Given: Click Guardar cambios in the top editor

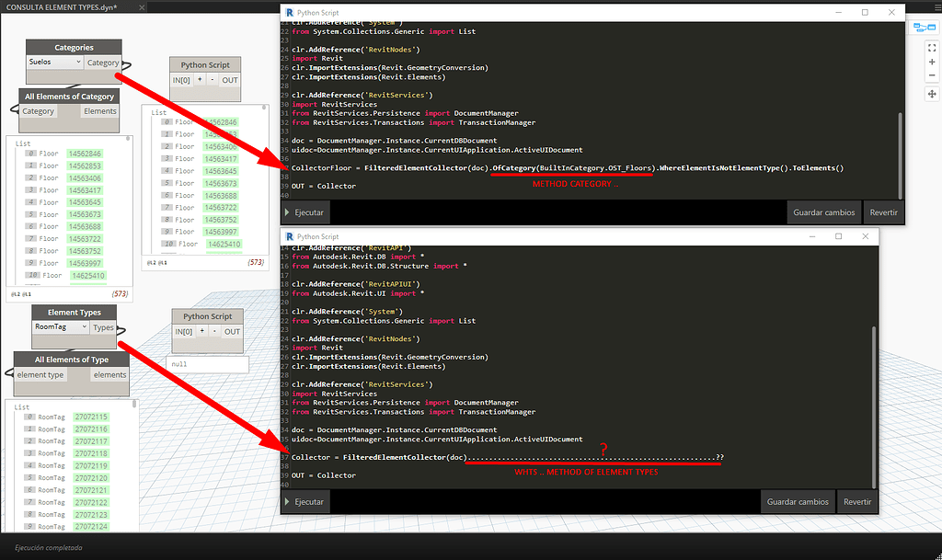Looking at the screenshot, I should [x=823, y=211].
